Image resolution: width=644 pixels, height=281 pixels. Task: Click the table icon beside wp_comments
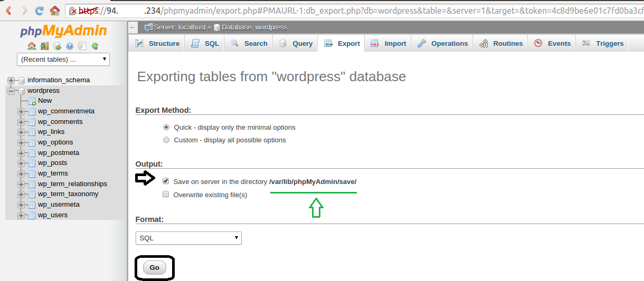[x=32, y=122]
